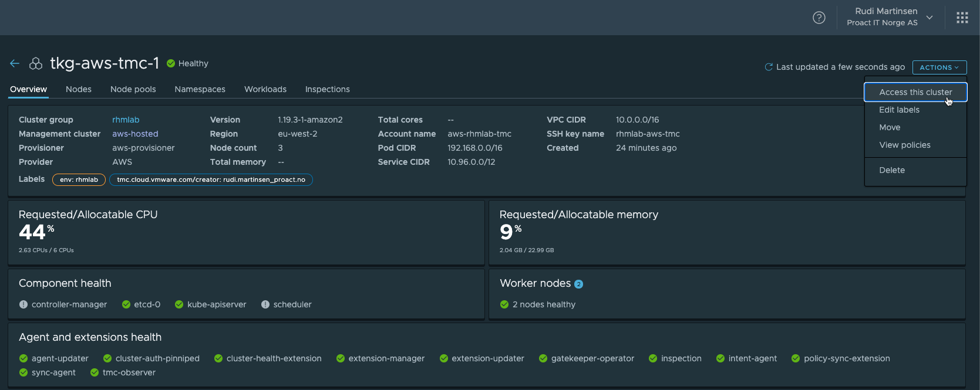Click the Node count value 3

[280, 148]
